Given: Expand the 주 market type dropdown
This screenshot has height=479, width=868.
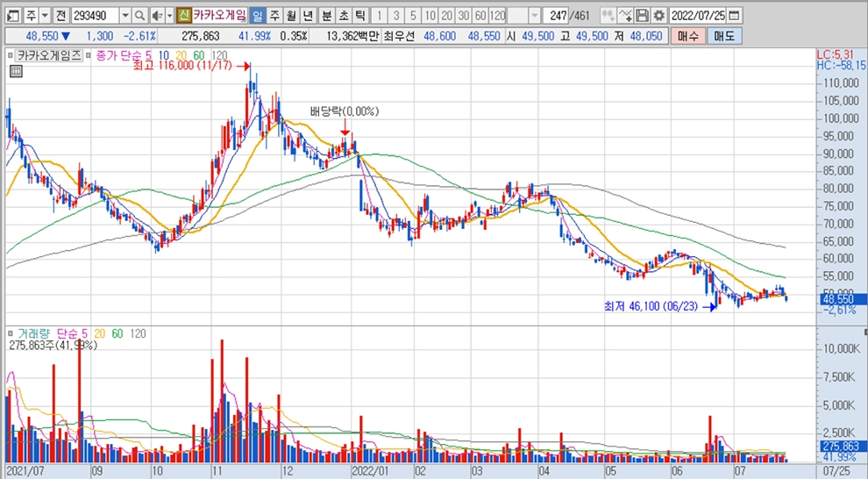Looking at the screenshot, I should (45, 16).
